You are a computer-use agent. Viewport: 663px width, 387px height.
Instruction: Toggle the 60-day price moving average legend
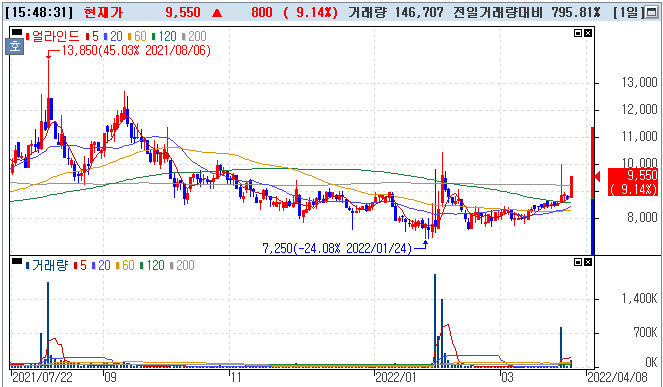coord(137,36)
